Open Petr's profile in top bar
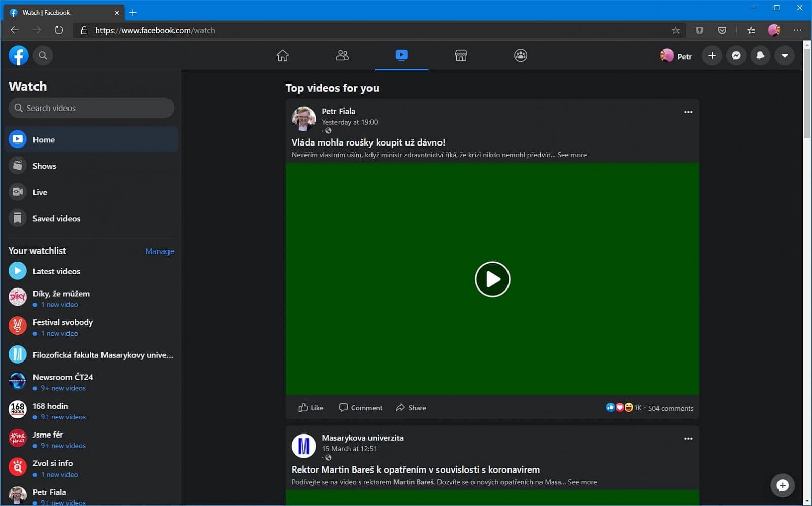 (x=675, y=56)
